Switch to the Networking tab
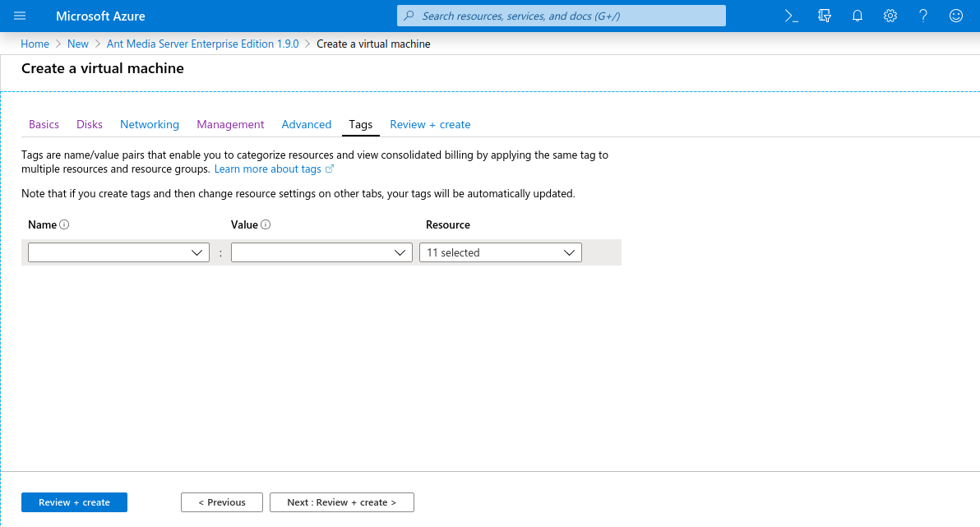 click(x=150, y=124)
